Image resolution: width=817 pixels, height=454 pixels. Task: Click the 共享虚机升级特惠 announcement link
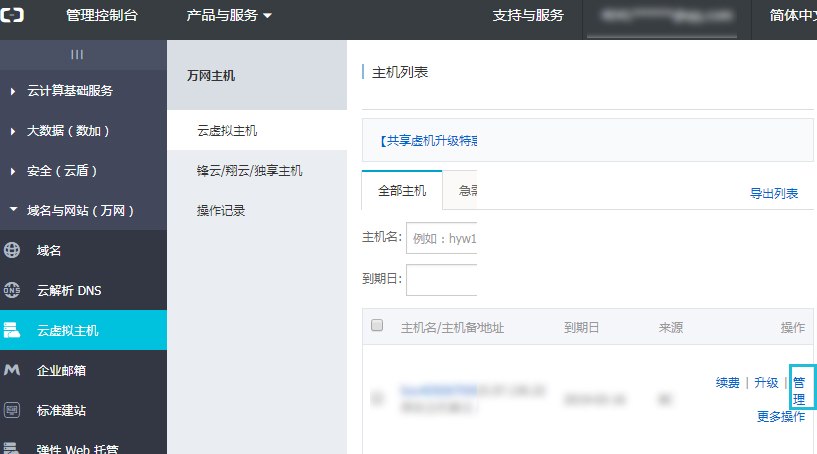428,141
